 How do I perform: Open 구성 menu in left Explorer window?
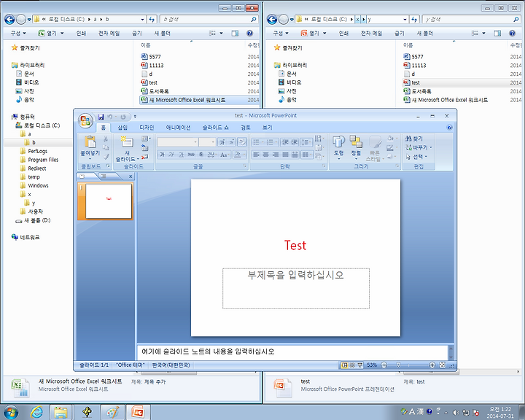click(x=18, y=33)
